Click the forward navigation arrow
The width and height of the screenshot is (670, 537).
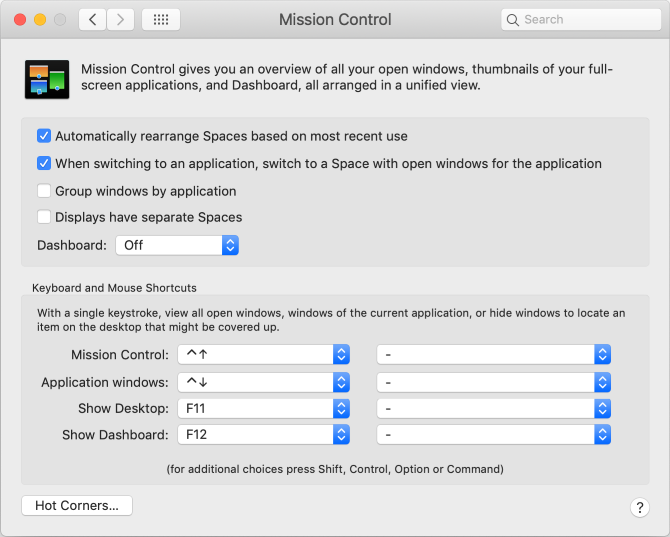click(x=121, y=19)
